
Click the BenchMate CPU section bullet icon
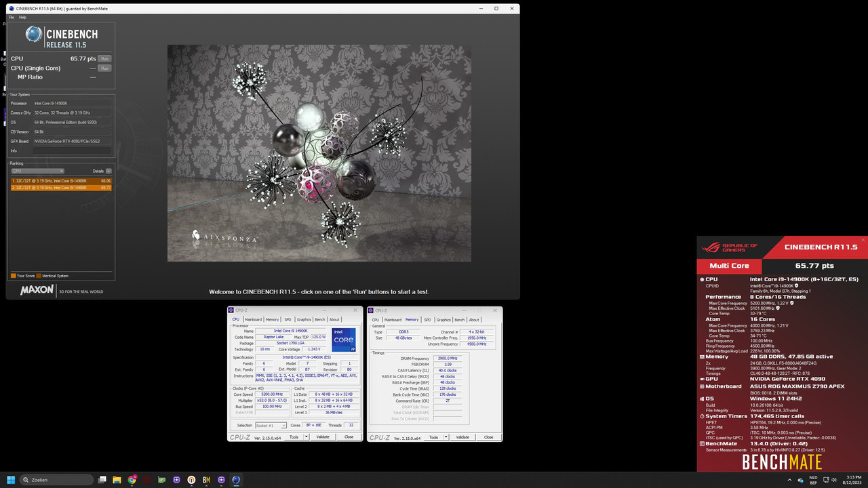click(702, 279)
